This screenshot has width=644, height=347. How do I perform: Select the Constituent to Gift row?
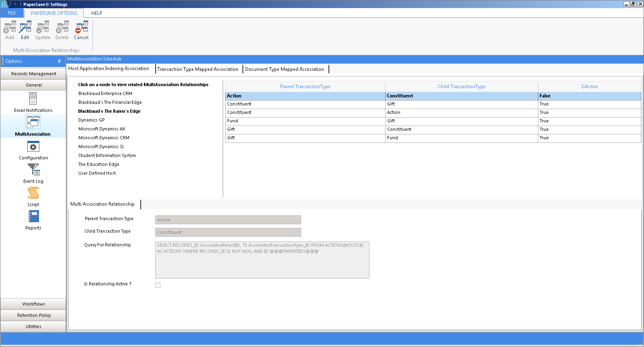(433, 104)
